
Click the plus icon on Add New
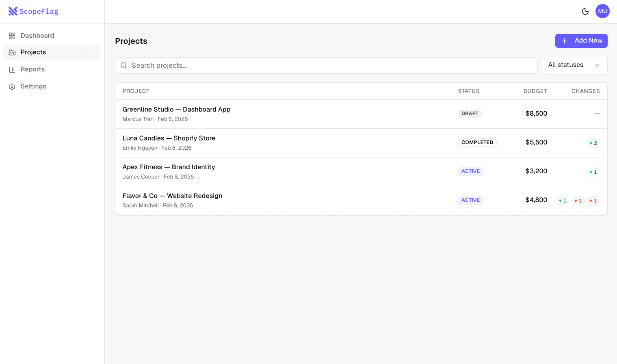point(564,41)
